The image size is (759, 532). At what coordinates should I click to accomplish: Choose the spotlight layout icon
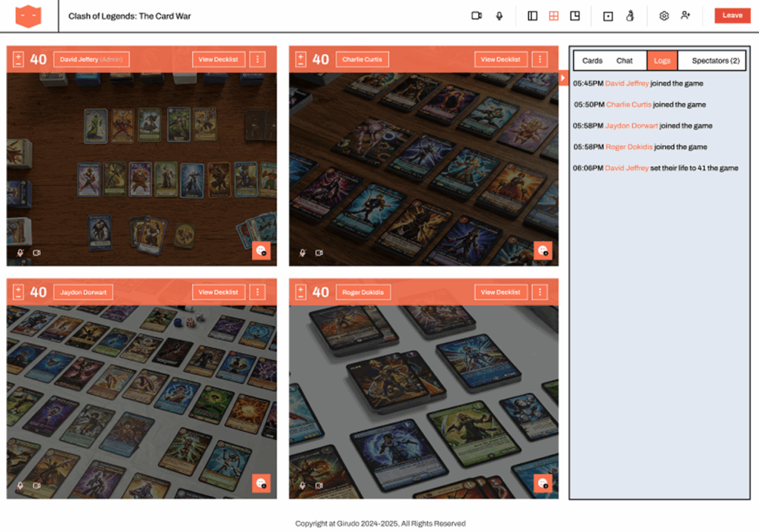point(575,16)
